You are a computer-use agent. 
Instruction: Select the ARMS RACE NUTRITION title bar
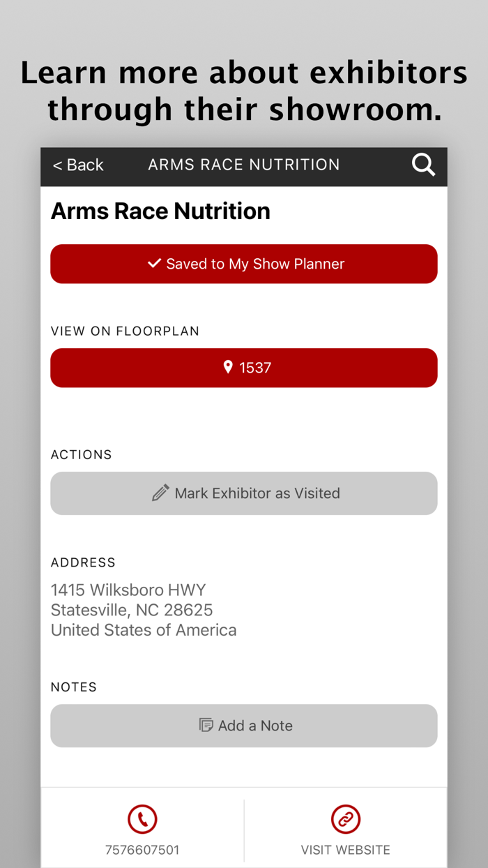coord(243,165)
